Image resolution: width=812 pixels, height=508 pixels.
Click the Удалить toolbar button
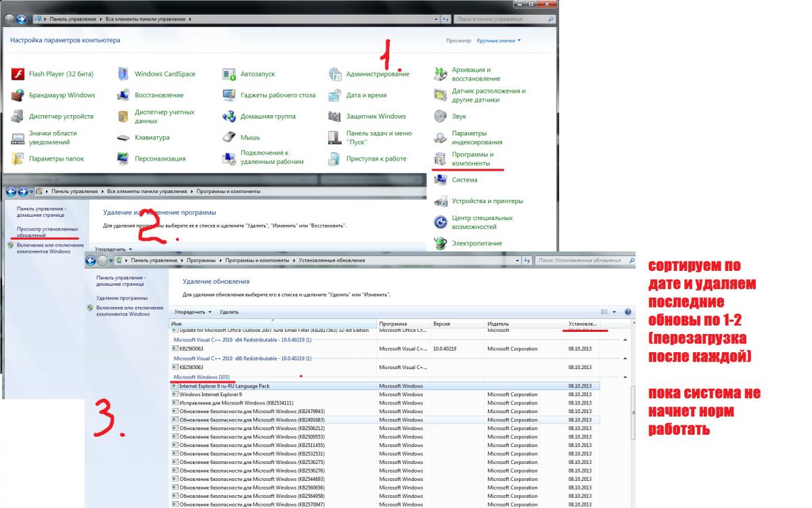click(229, 312)
